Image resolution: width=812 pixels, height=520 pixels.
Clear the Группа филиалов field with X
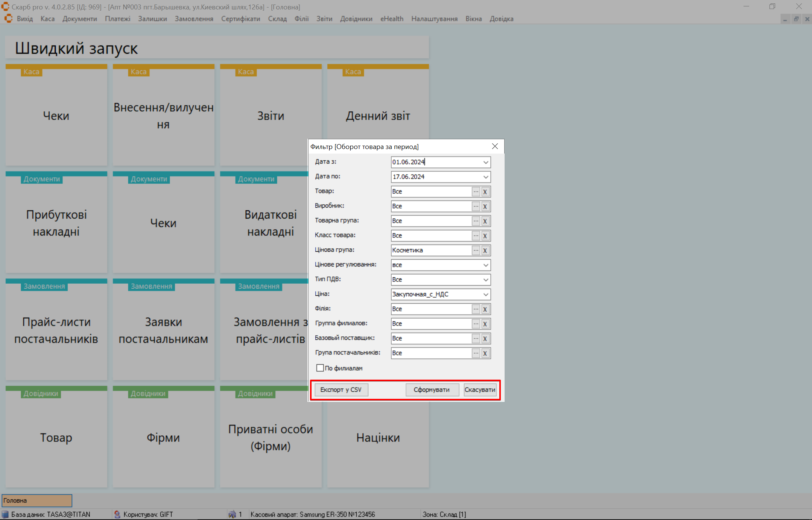tap(485, 324)
